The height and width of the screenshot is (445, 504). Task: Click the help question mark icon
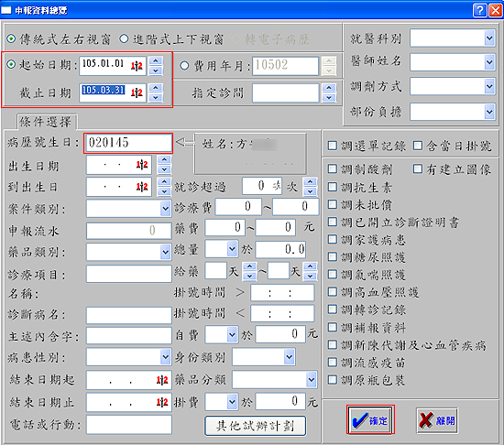pos(479,10)
